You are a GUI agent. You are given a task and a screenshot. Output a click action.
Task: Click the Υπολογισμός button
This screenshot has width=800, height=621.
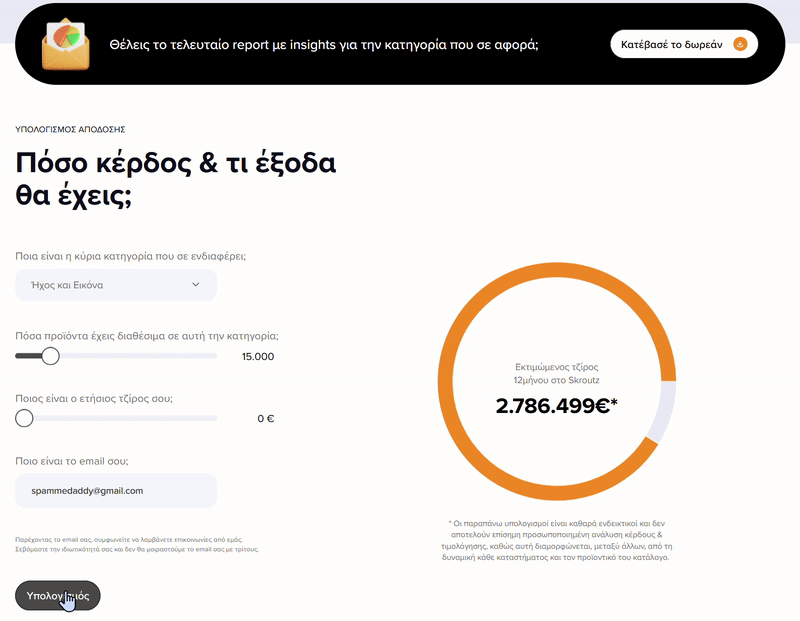tap(58, 595)
